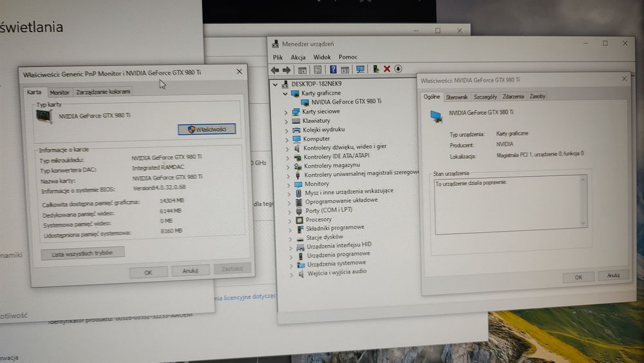Viewport: 644px width, 363px height.
Task: Click the disable device down-arrow icon
Action: (398, 68)
